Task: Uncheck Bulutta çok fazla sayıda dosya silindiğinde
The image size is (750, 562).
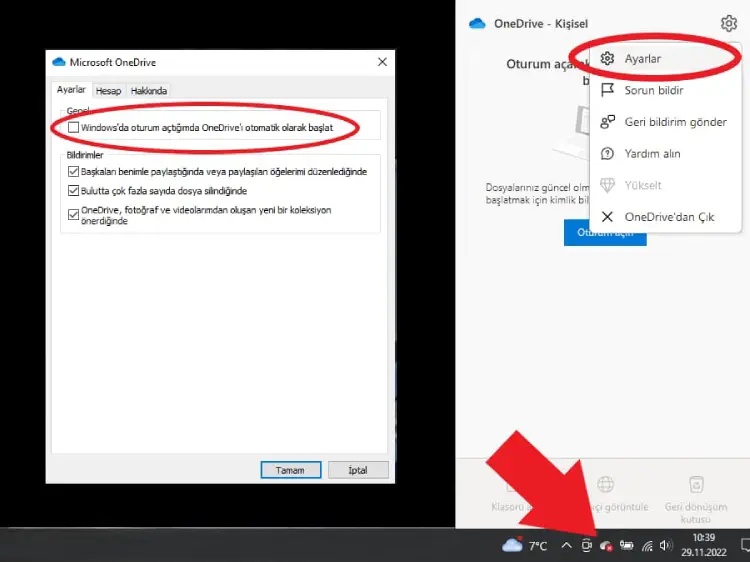Action: [x=73, y=191]
